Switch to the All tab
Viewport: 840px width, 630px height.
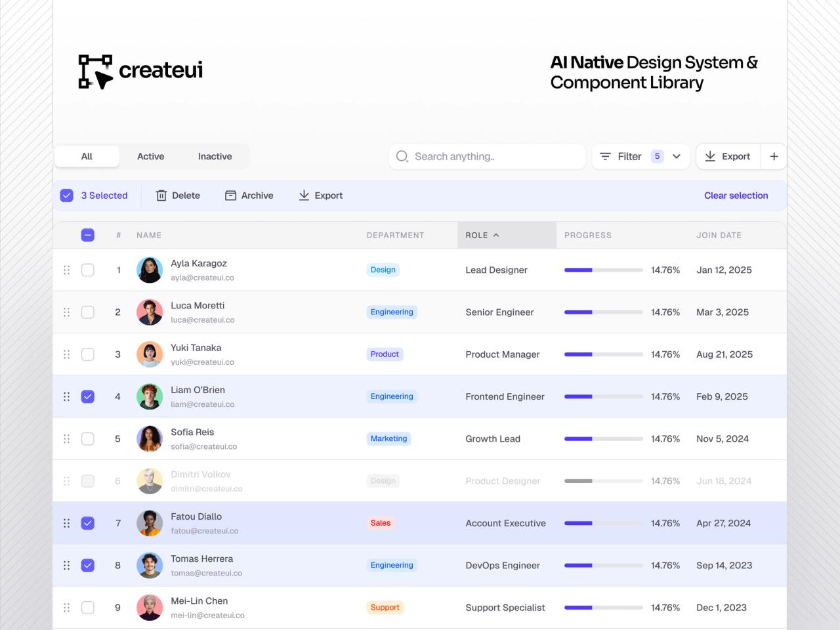click(87, 156)
